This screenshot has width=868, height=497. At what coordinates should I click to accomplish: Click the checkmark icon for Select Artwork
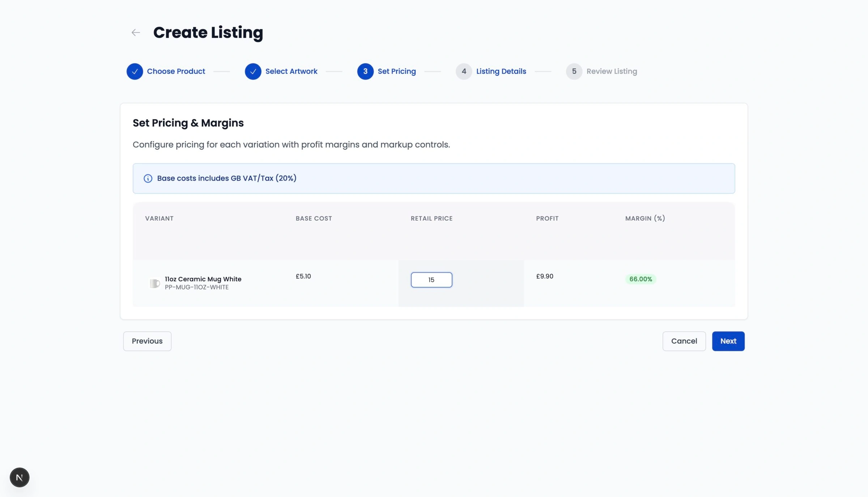click(253, 71)
